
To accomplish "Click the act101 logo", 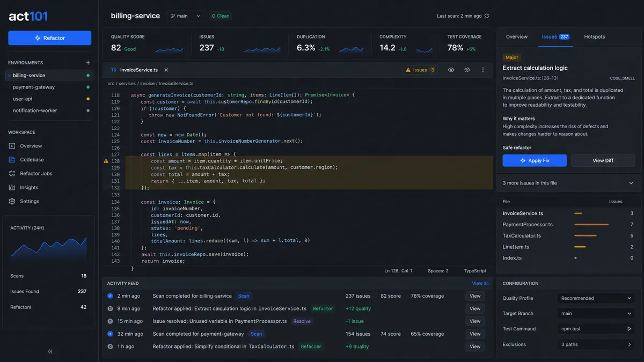I will tap(28, 16).
